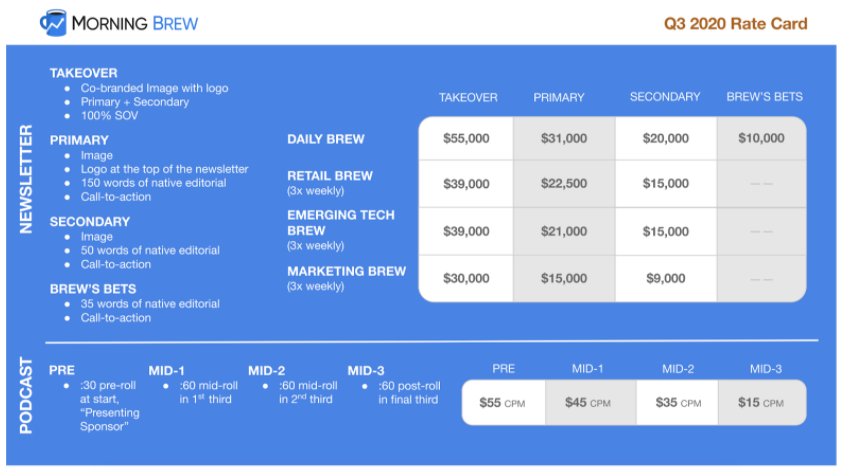
Task: Click the BREW'S BETS heading in the descriptions list
Action: [93, 289]
